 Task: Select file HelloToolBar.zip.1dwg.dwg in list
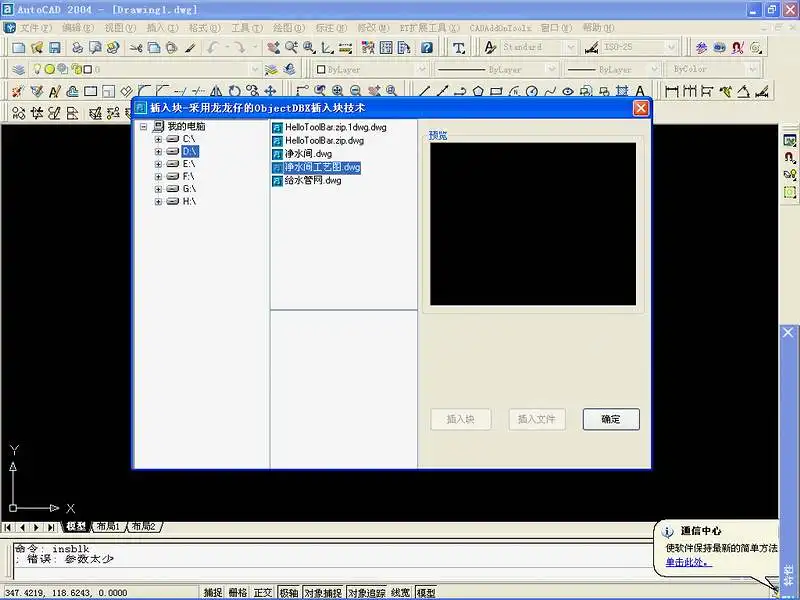pyautogui.click(x=330, y=128)
